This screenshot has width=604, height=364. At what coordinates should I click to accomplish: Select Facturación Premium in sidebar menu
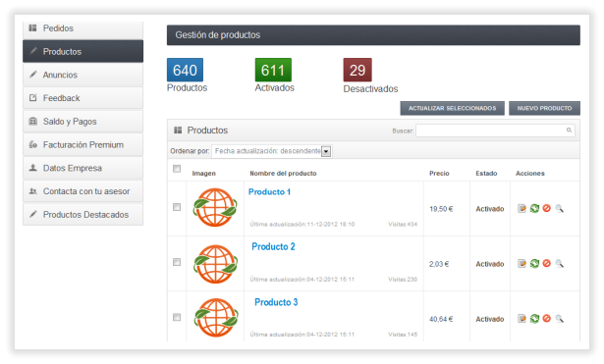[x=82, y=145]
